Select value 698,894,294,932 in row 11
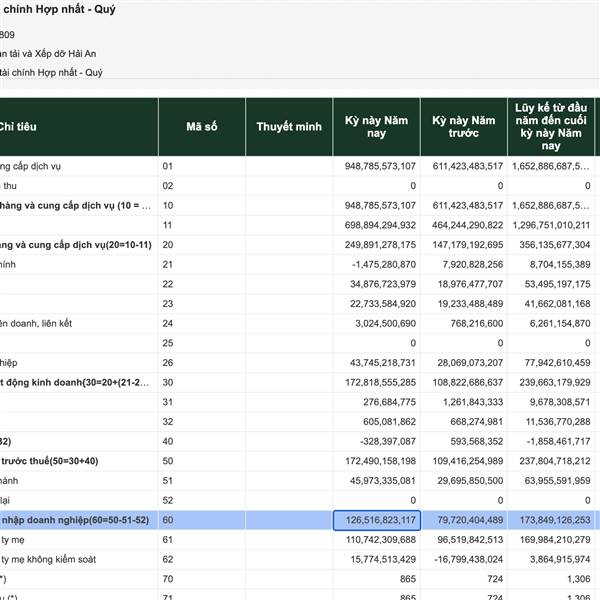Screen dimensions: 600x600 [380, 225]
